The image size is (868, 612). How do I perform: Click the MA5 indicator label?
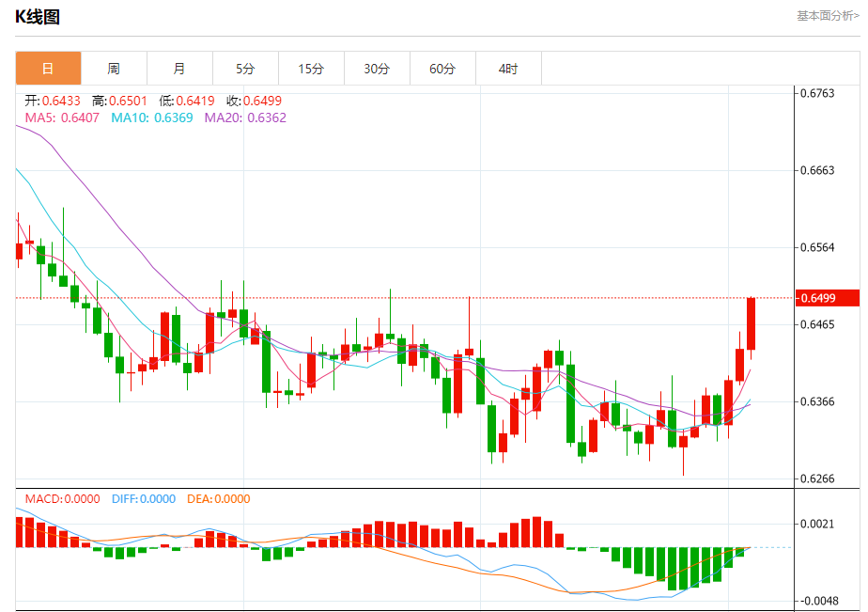point(62,118)
